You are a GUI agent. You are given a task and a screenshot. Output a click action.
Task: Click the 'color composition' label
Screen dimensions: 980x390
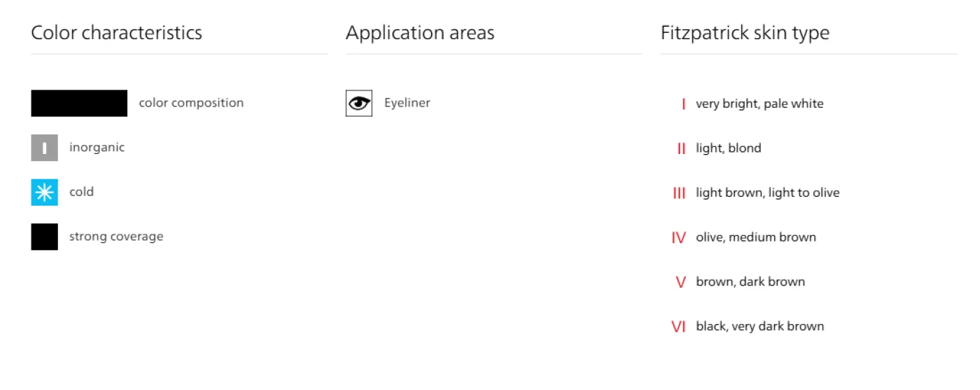pos(191,103)
